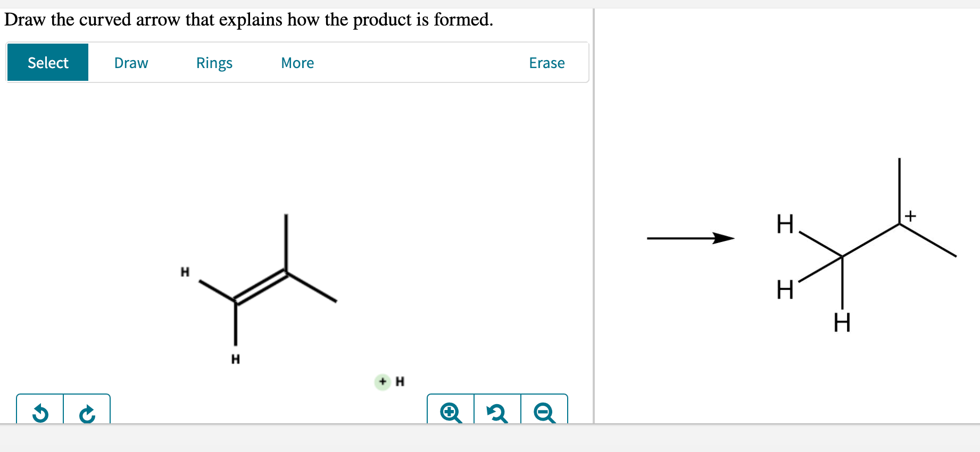Select the double bond in the alkene
Screen dimensions: 980x452
coord(261,287)
